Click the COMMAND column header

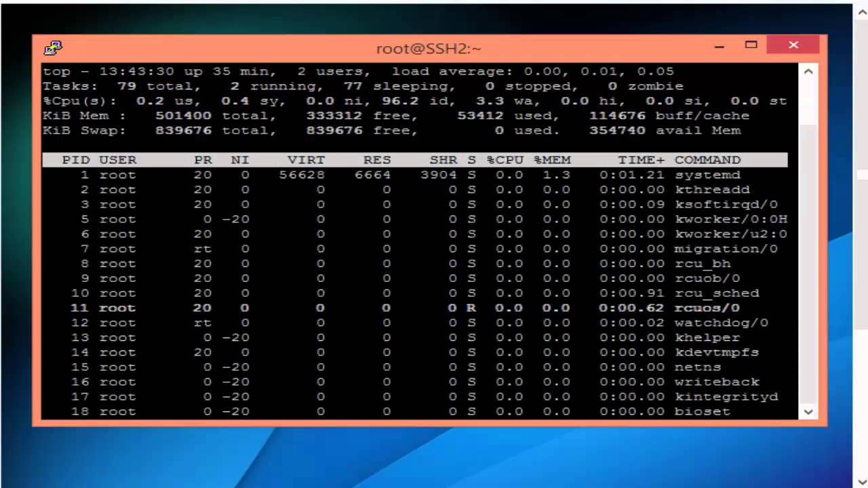click(x=707, y=160)
